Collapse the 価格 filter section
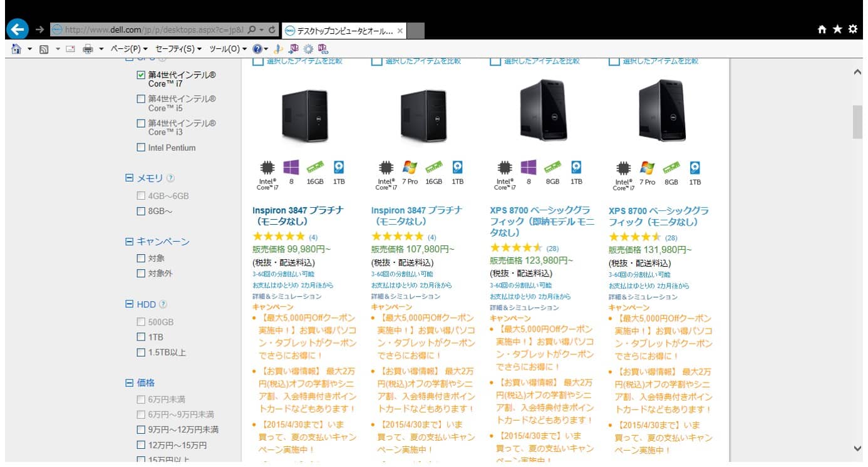The width and height of the screenshot is (868, 467). tap(130, 382)
